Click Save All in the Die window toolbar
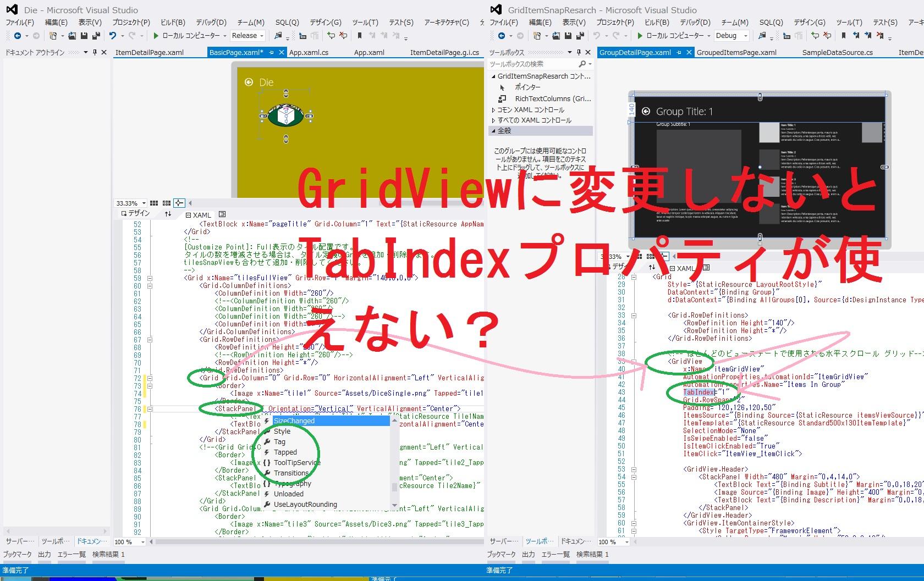 click(96, 36)
